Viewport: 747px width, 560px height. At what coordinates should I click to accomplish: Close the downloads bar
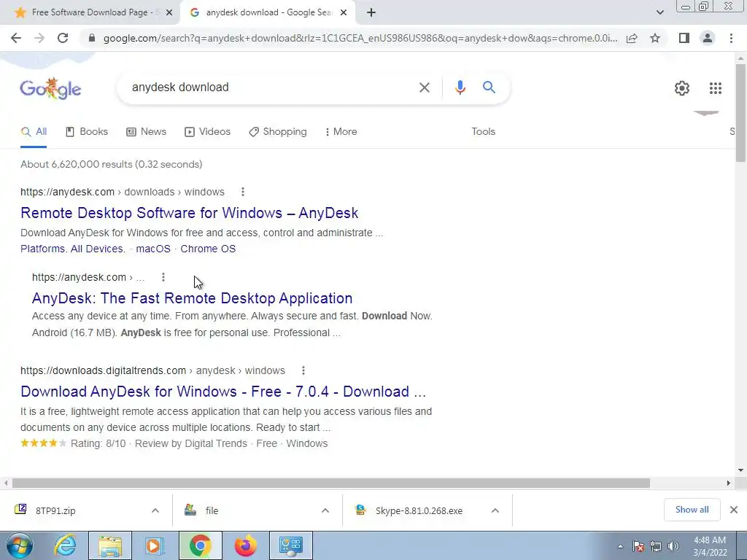pos(734,510)
